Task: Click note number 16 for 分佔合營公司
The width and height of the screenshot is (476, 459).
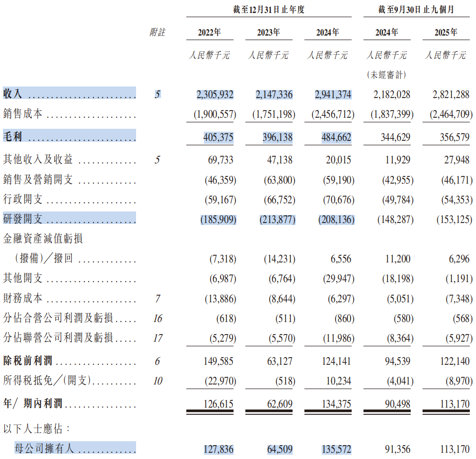Action: pyautogui.click(x=157, y=319)
